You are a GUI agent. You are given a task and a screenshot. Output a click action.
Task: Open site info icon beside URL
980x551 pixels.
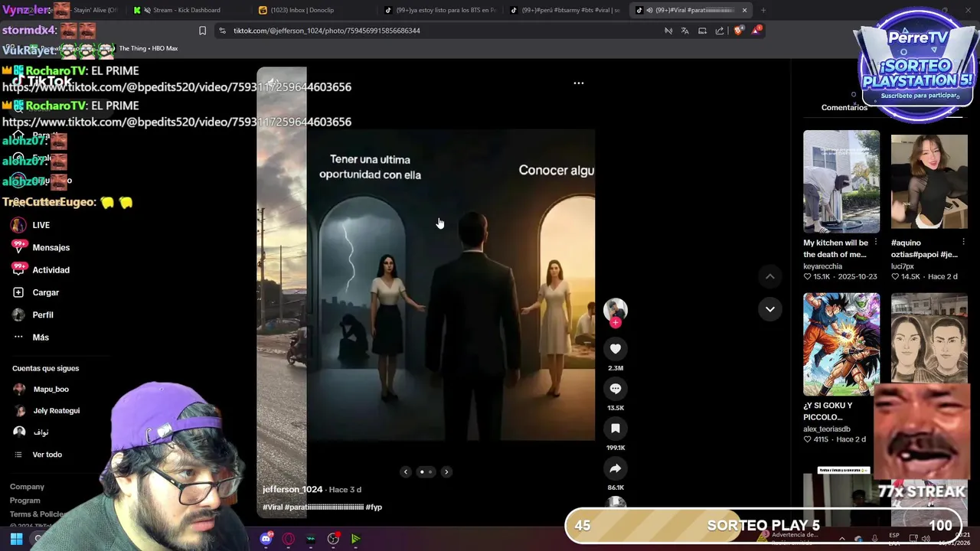pyautogui.click(x=222, y=31)
